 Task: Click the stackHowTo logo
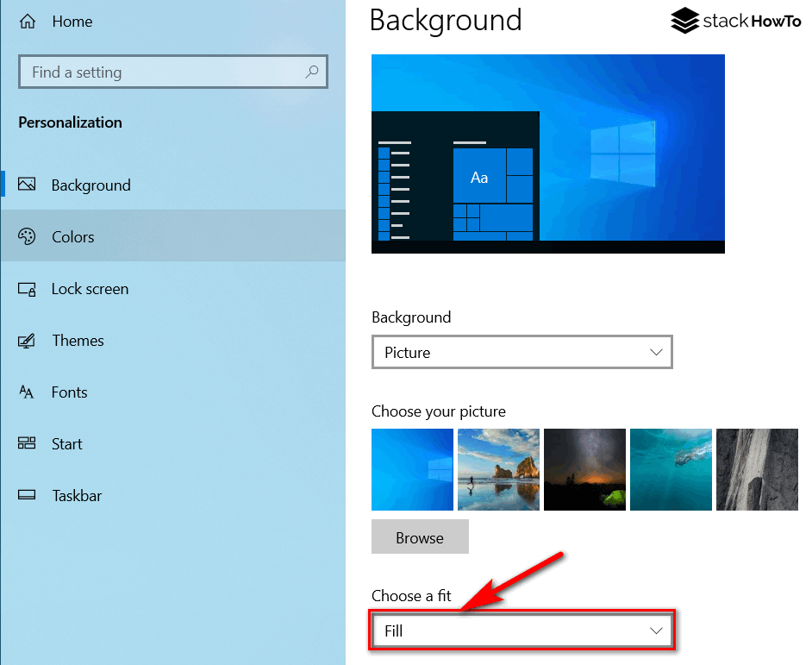[x=735, y=21]
